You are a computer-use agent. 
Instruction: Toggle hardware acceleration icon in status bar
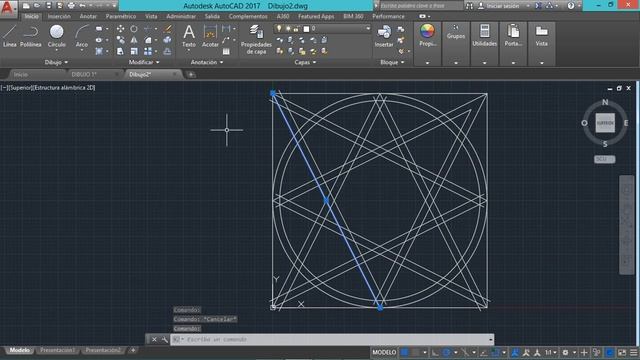610,352
